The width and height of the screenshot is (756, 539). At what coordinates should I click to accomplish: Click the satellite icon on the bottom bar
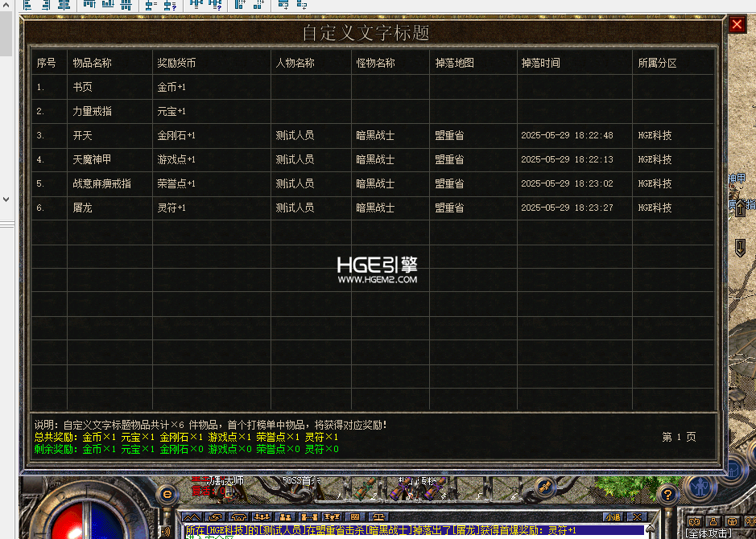544,487
